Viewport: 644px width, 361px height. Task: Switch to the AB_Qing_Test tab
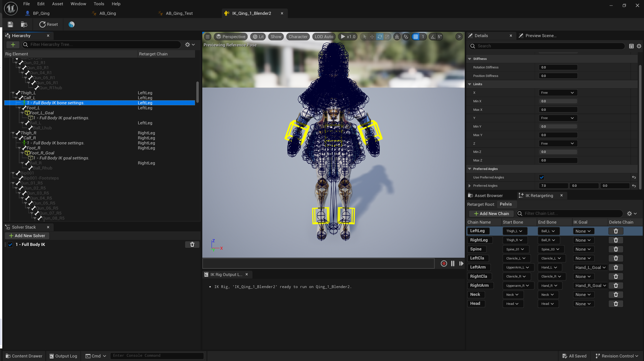click(x=179, y=13)
